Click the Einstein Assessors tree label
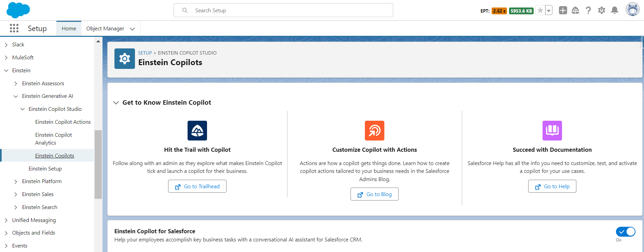 [x=43, y=84]
